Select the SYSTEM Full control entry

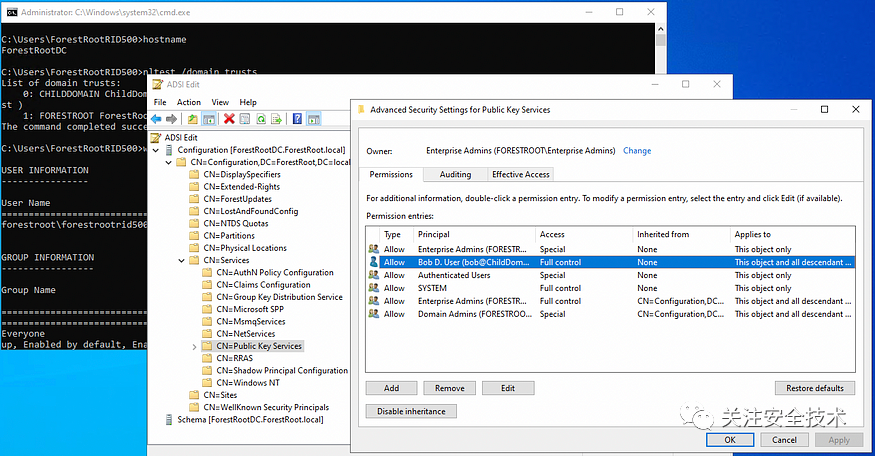[610, 288]
